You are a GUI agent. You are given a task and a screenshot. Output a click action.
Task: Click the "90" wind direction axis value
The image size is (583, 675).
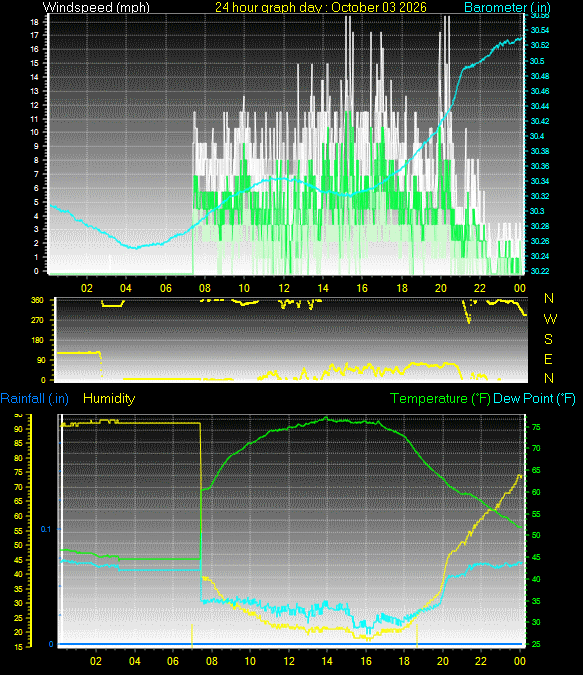41,360
